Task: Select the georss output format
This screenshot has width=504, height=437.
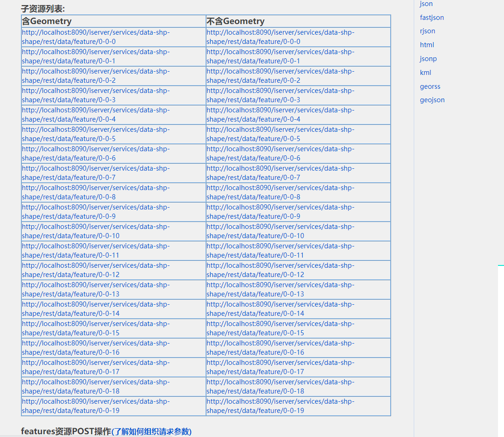Action: (430, 86)
